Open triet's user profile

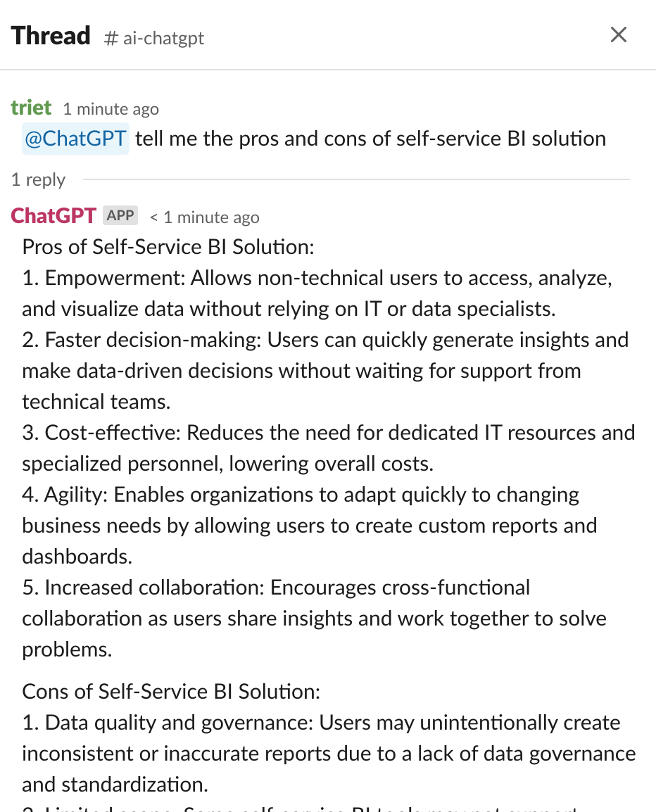click(31, 108)
